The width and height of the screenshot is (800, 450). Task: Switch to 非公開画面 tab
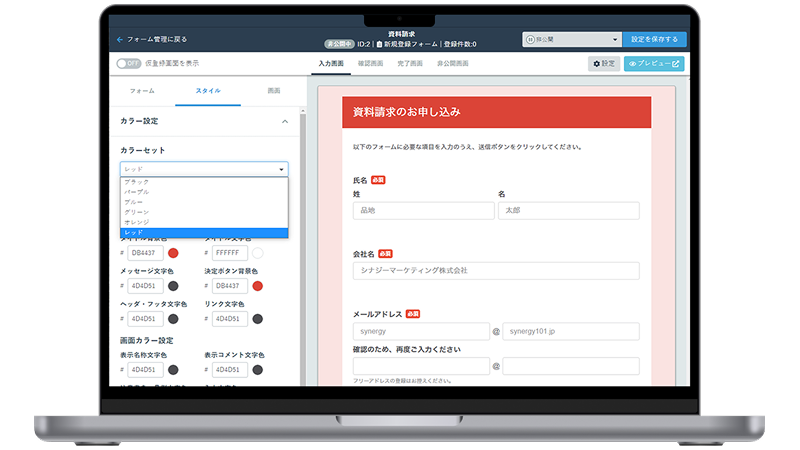pyautogui.click(x=453, y=64)
